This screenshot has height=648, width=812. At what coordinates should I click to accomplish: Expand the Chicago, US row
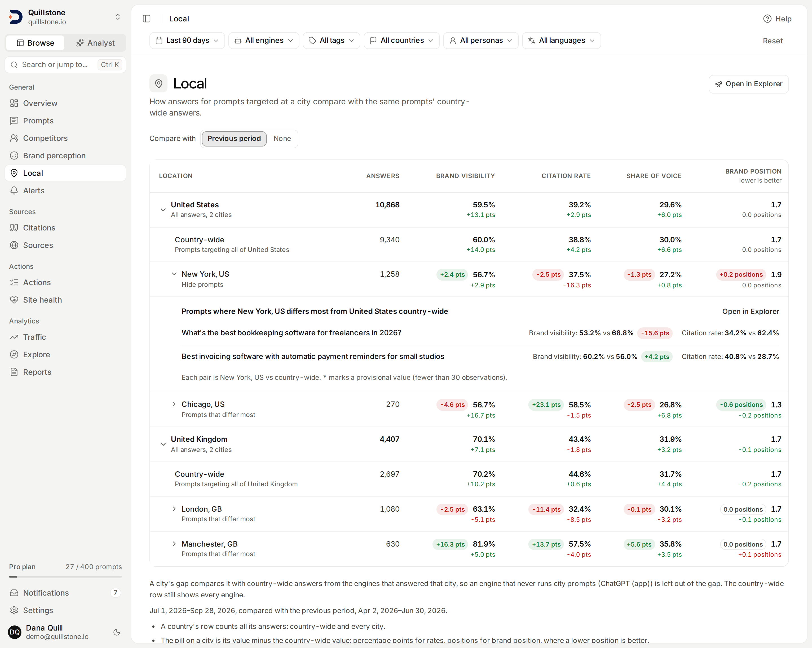point(174,404)
